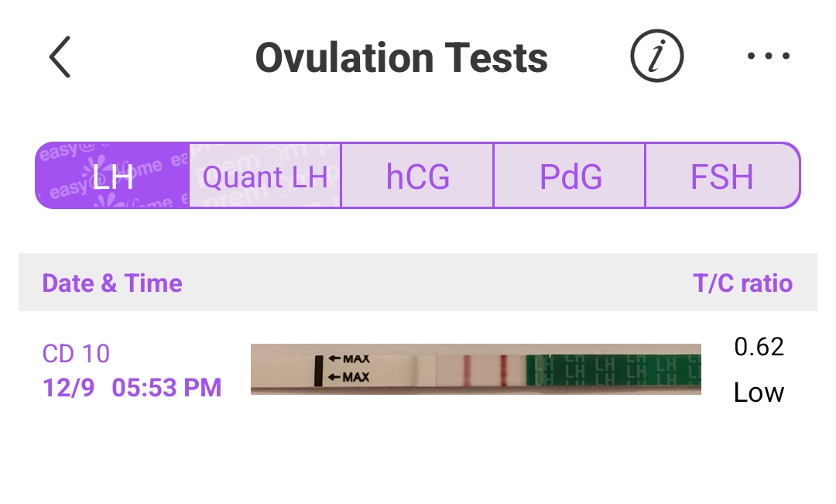Click the Date & Time column header

click(112, 283)
